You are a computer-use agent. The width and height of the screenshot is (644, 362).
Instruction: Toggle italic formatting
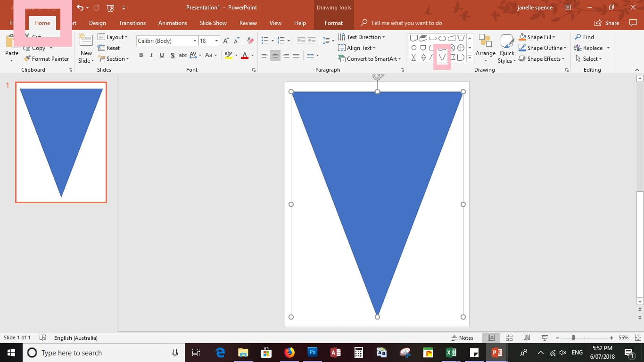point(151,55)
